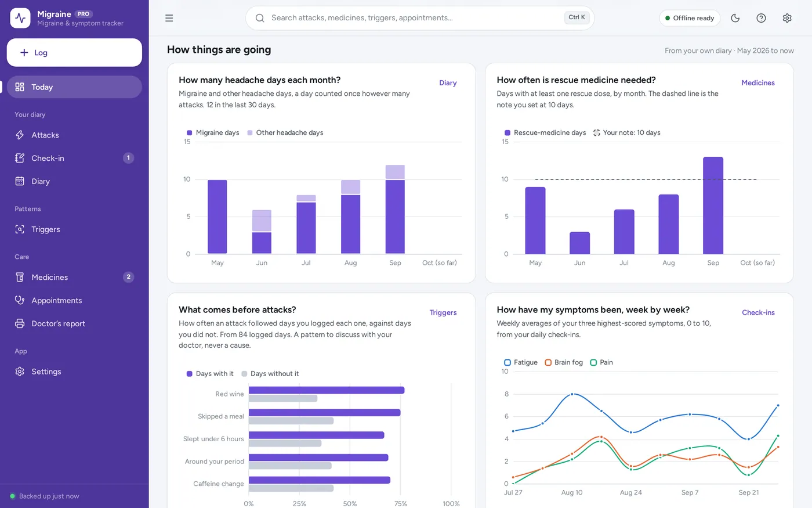Click the Attacks lightning icon in the sidebar

click(20, 135)
